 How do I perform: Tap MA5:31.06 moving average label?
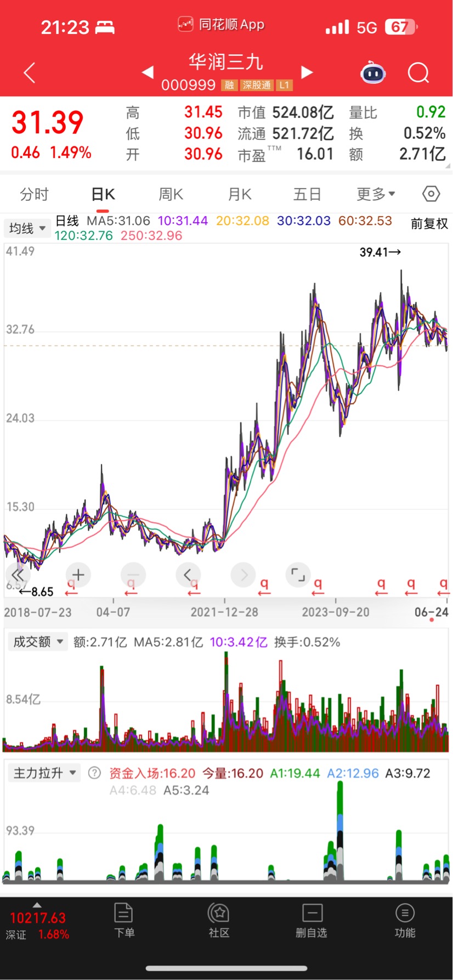coord(118,221)
